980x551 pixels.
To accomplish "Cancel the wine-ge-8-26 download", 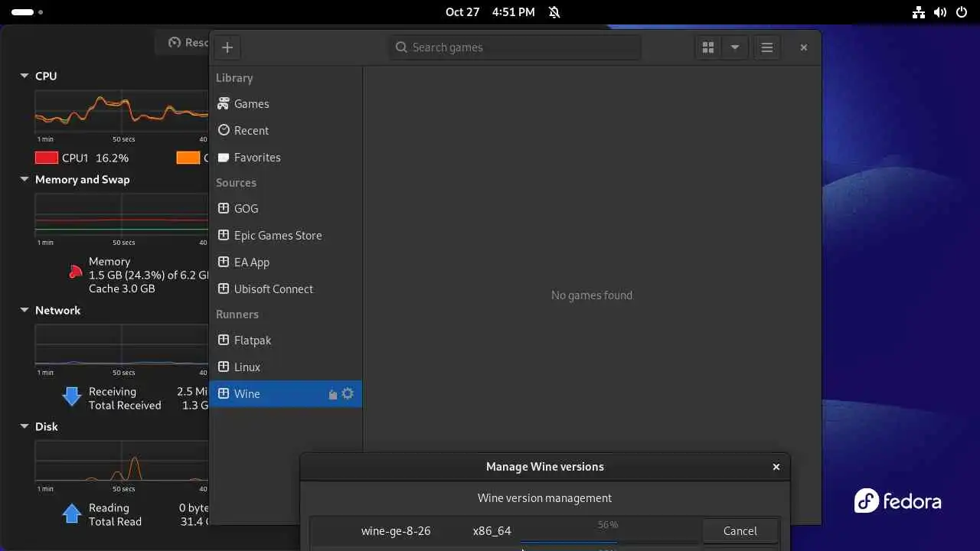I will tap(740, 531).
